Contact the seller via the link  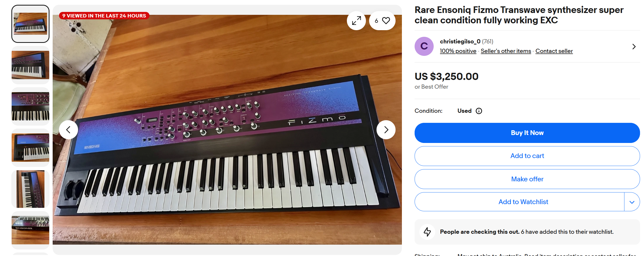[554, 51]
